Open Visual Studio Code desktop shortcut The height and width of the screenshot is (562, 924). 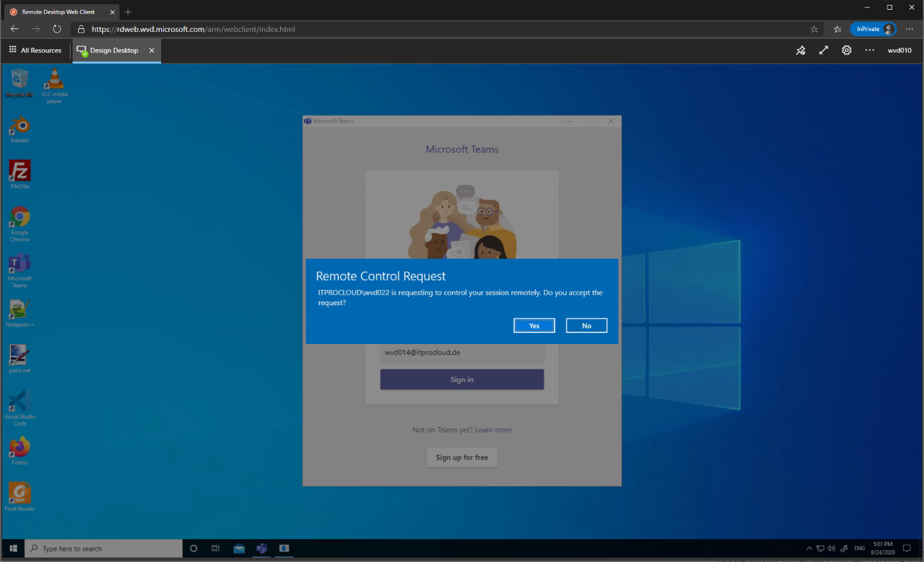click(x=19, y=408)
